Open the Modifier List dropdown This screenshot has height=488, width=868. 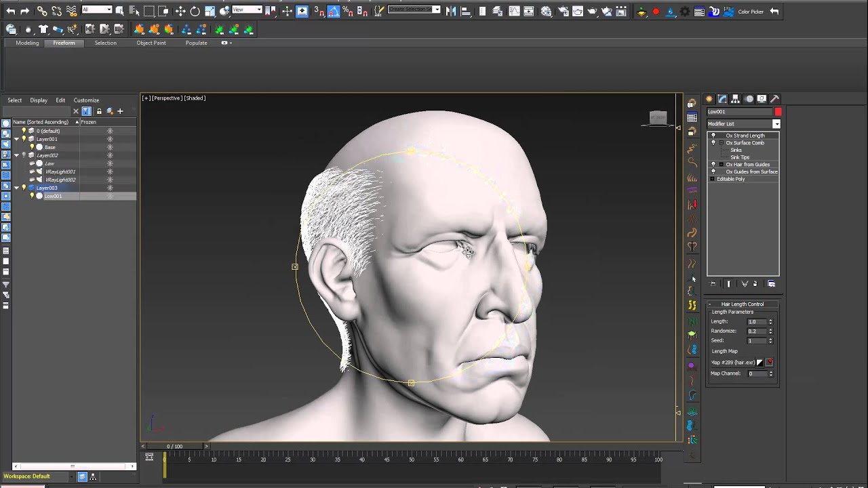coord(776,124)
